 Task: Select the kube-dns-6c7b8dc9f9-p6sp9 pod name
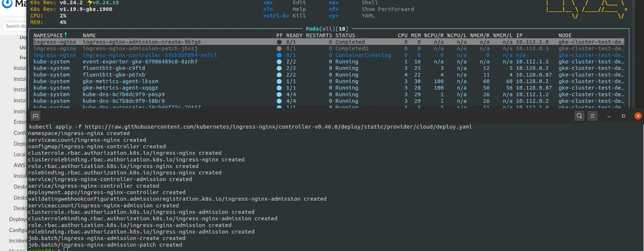[x=124, y=95]
